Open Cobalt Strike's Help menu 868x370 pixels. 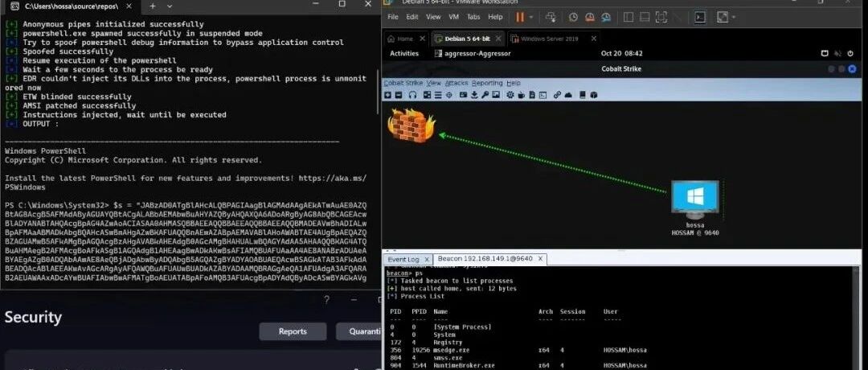(514, 83)
